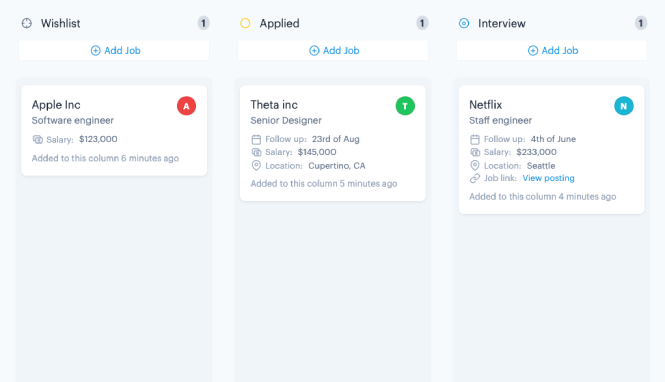The width and height of the screenshot is (665, 382).
Task: Click the Interview column count badge
Action: 641,23
